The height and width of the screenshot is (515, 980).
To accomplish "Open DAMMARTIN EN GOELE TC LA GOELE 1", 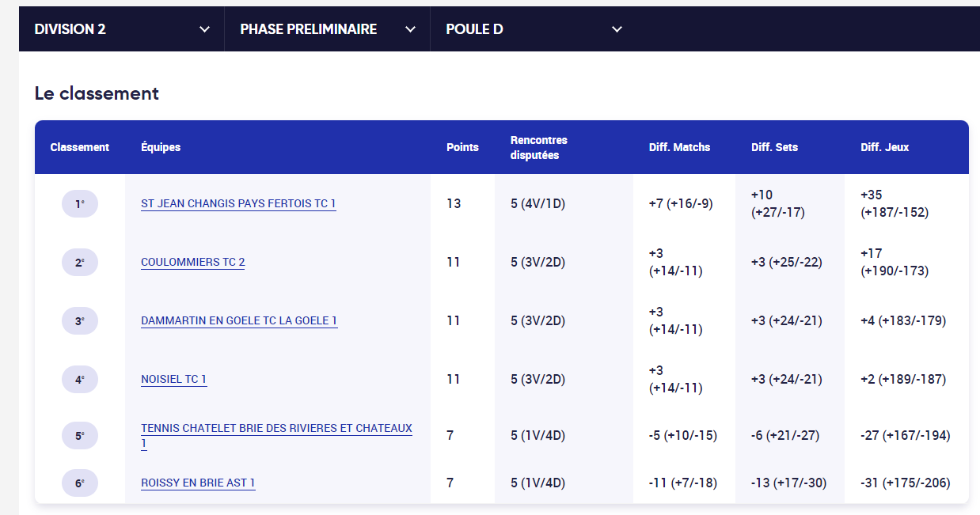I will click(x=239, y=321).
